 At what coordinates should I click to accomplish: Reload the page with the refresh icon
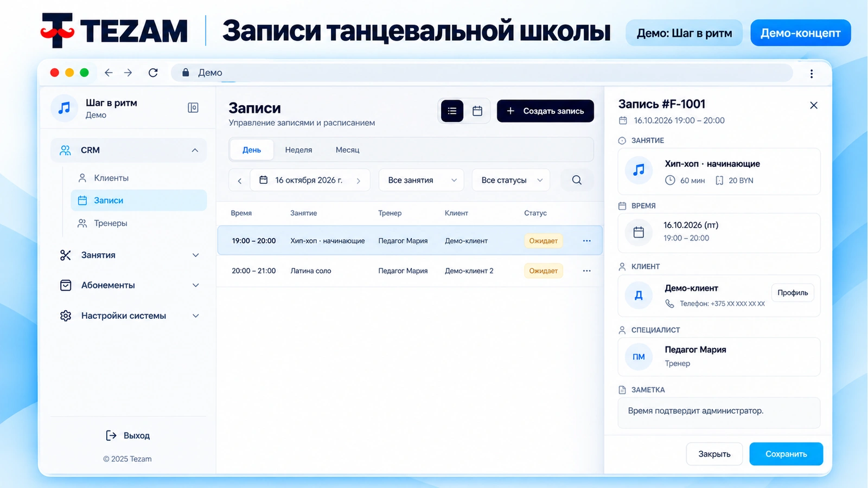tap(153, 73)
